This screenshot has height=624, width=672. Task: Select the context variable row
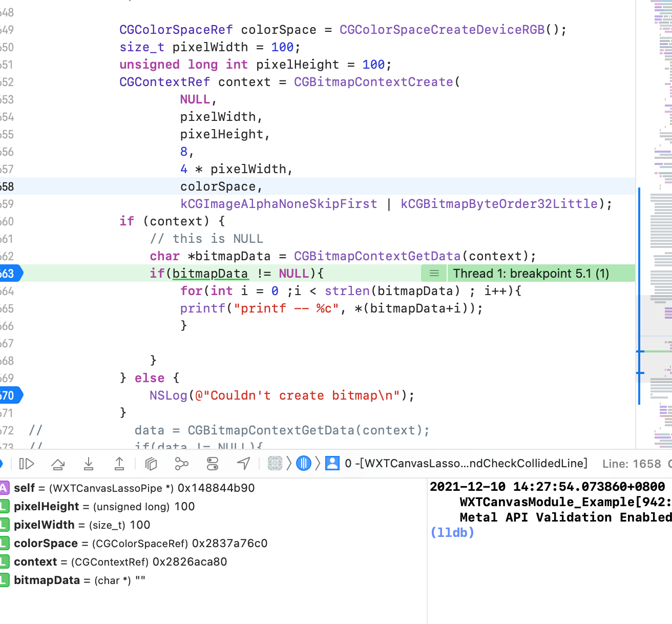pyautogui.click(x=213, y=562)
